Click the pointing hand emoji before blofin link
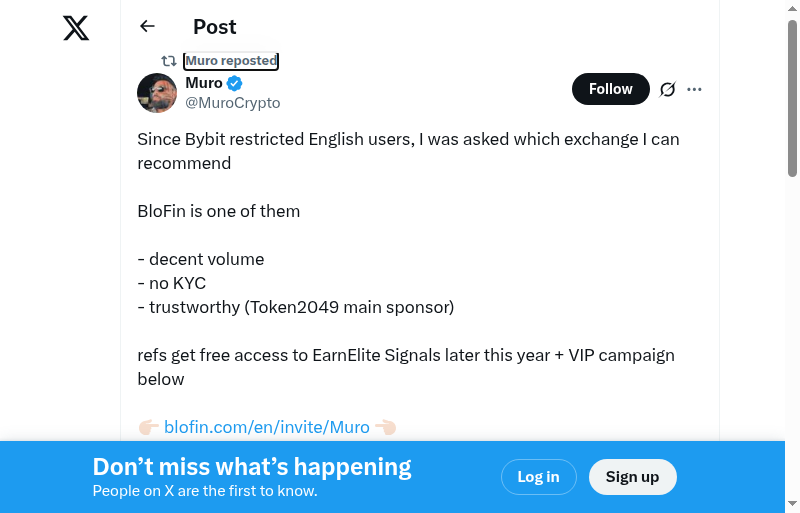Image resolution: width=800 pixels, height=513 pixels. coord(149,427)
